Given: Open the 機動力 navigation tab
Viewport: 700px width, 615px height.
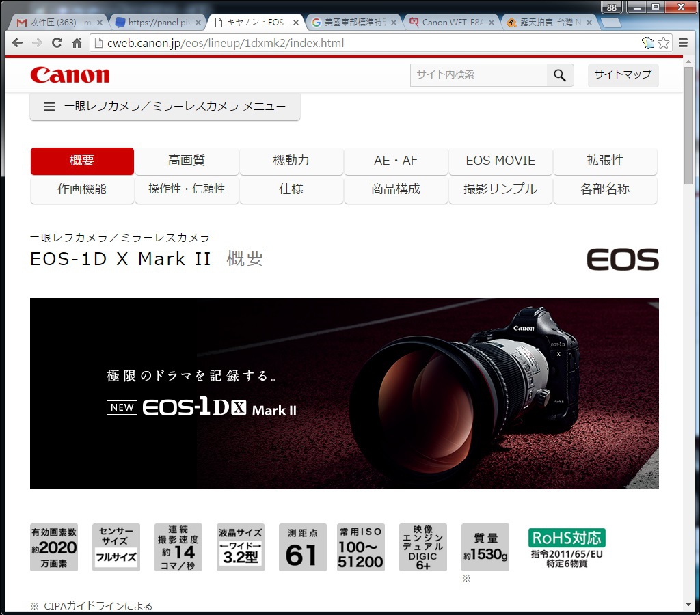Looking at the screenshot, I should (x=291, y=161).
